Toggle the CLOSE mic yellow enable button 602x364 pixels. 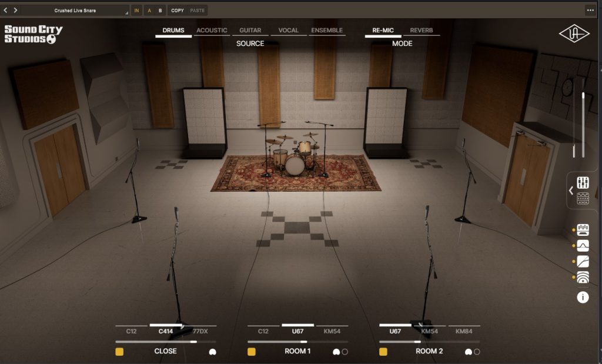tap(119, 352)
